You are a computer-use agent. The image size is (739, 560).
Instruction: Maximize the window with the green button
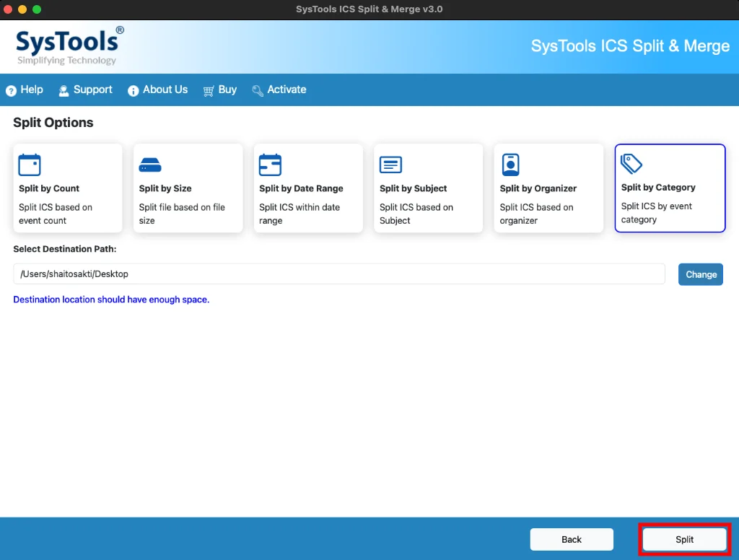[37, 9]
